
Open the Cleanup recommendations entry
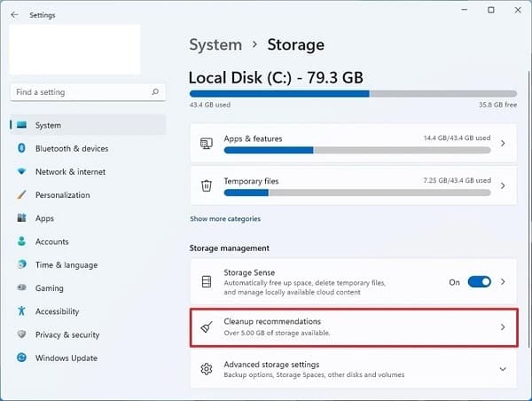(x=354, y=327)
